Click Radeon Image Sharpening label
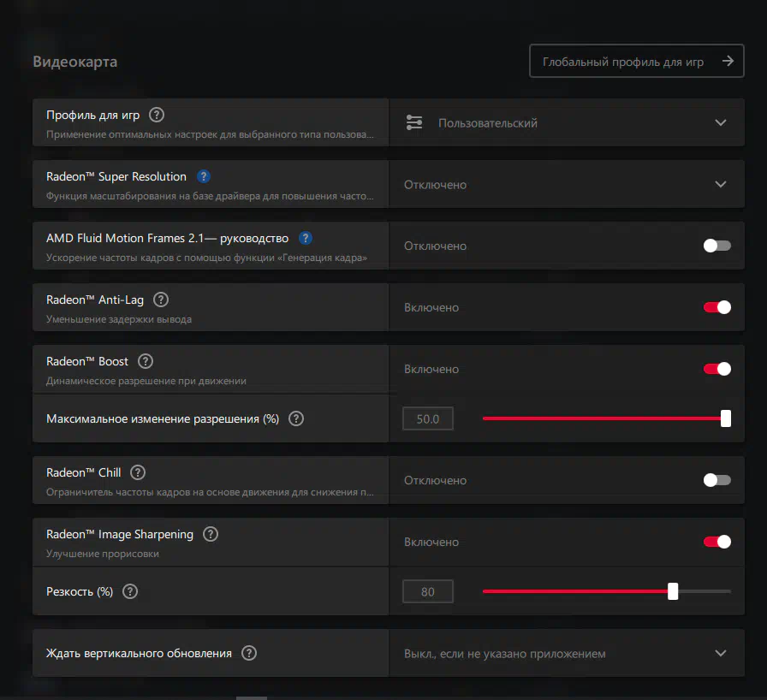 pos(119,534)
